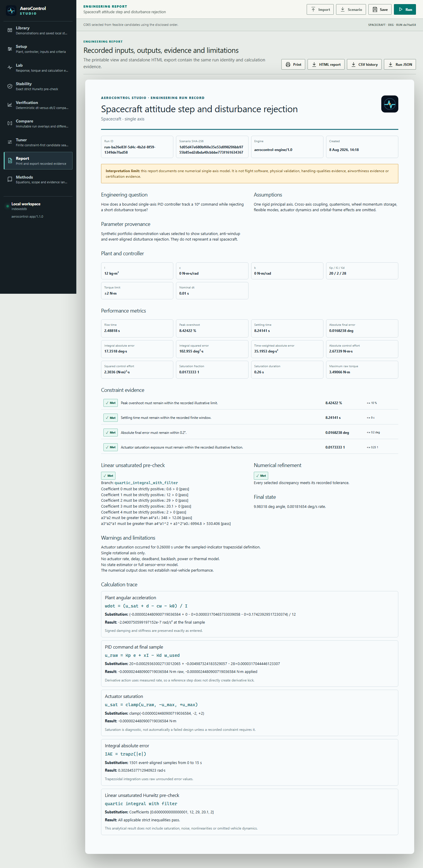Click the Library icon in the sidebar
Screen dimensions: 423x868
coord(10,30)
